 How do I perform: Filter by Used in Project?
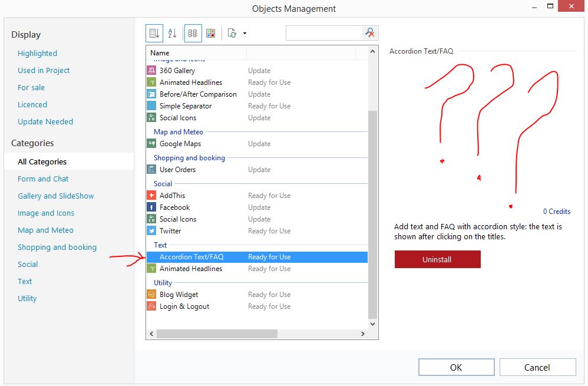(44, 70)
